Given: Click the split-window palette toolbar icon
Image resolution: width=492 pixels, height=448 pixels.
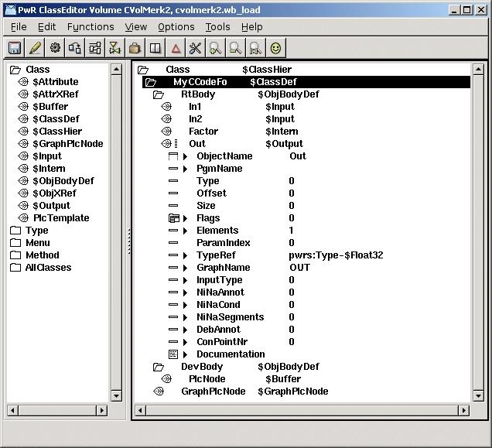Looking at the screenshot, I should 155,48.
